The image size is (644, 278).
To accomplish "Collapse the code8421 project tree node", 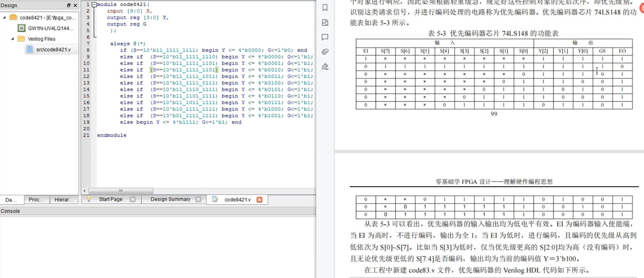I will (x=4, y=17).
